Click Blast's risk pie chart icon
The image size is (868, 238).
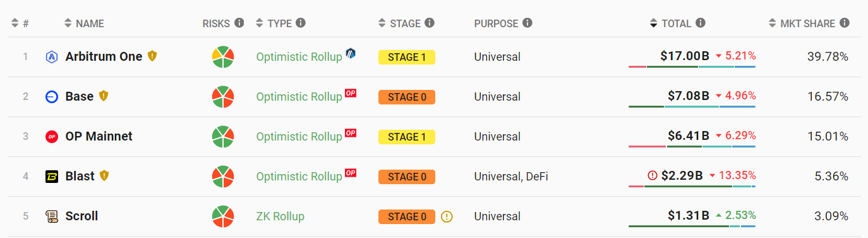click(223, 177)
